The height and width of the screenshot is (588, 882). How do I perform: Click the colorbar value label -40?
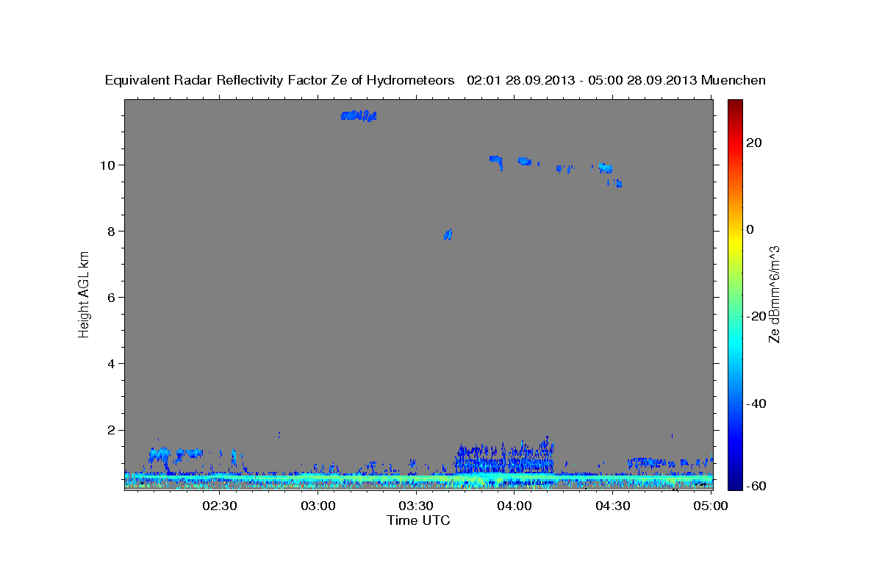point(756,404)
